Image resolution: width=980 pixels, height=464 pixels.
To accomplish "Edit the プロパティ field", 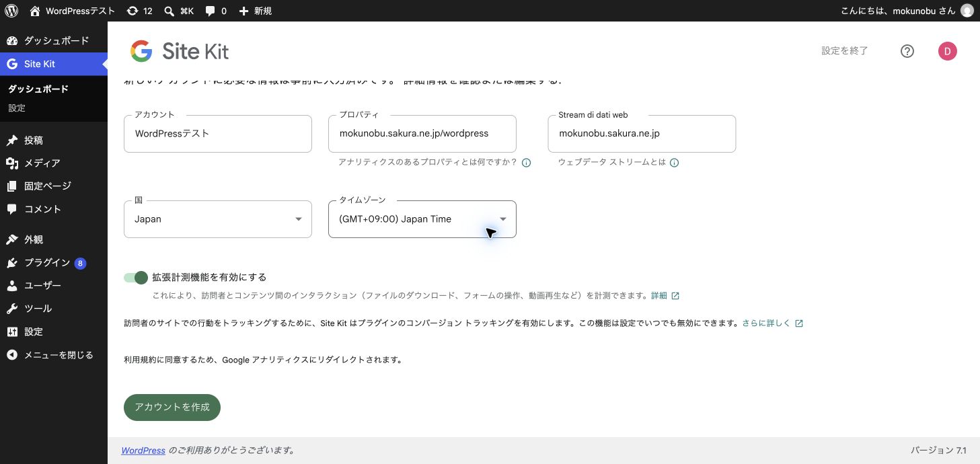I will [x=422, y=134].
